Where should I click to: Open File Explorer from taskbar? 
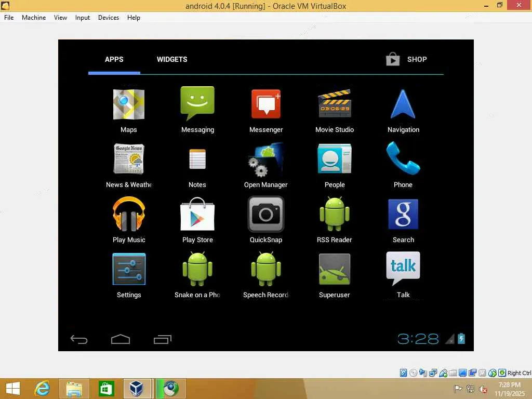pos(74,389)
